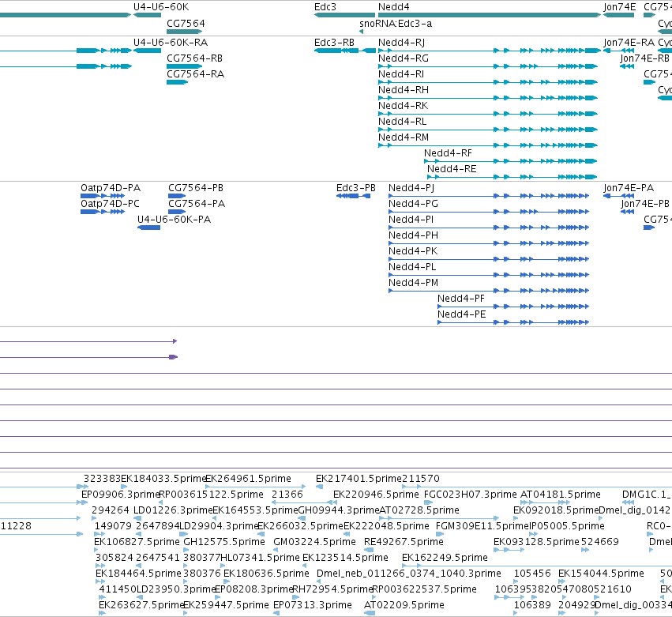Image resolution: width=672 pixels, height=617 pixels.
Task: Open transcript Nedd4-RM
Action: point(488,145)
